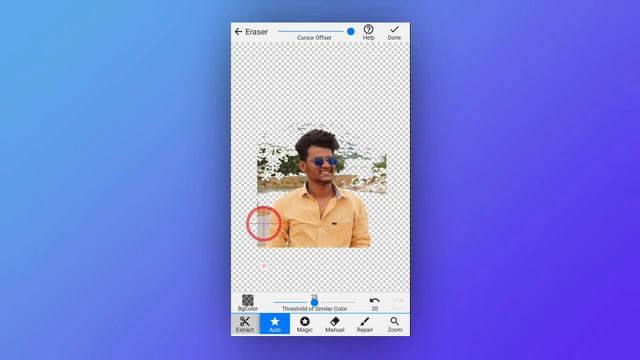
Task: Open the Help question mark icon
Action: [369, 29]
